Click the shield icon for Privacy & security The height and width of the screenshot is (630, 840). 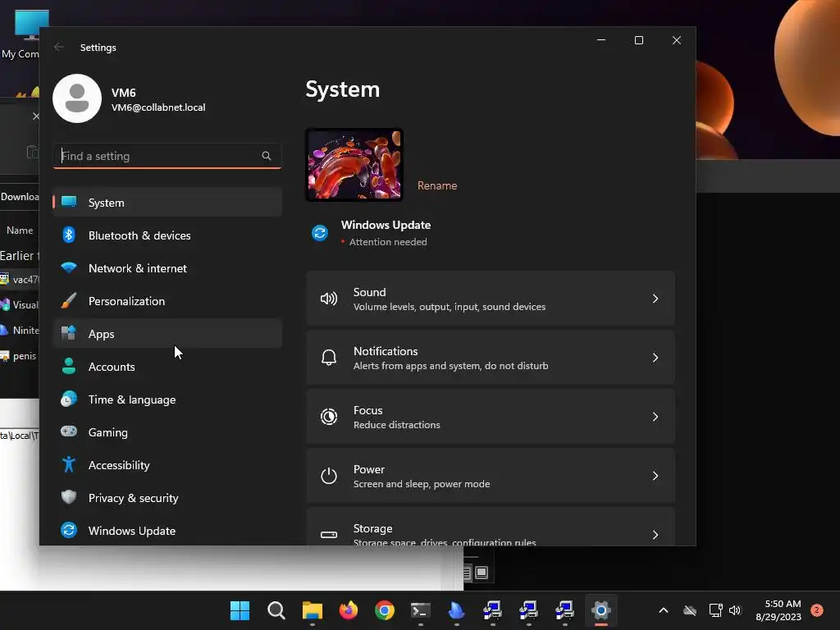[x=69, y=497]
